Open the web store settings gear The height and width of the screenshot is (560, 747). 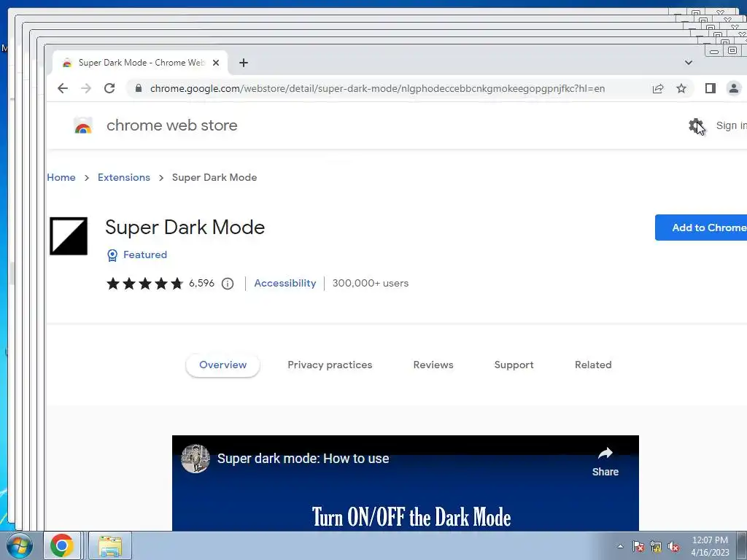click(x=695, y=125)
